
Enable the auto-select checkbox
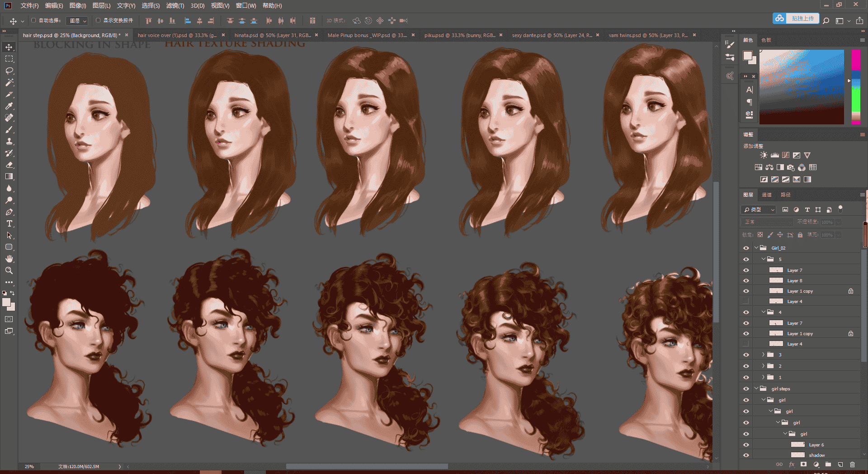pos(33,20)
